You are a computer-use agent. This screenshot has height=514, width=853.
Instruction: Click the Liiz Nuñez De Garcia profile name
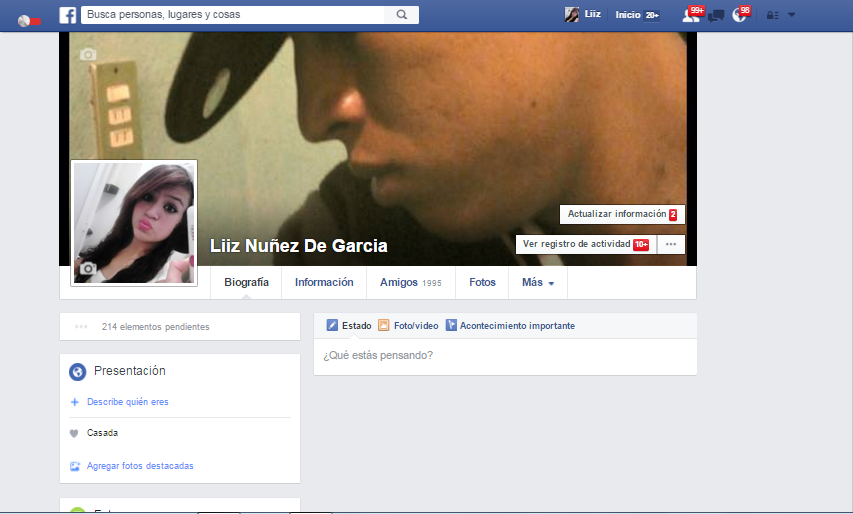(x=299, y=246)
